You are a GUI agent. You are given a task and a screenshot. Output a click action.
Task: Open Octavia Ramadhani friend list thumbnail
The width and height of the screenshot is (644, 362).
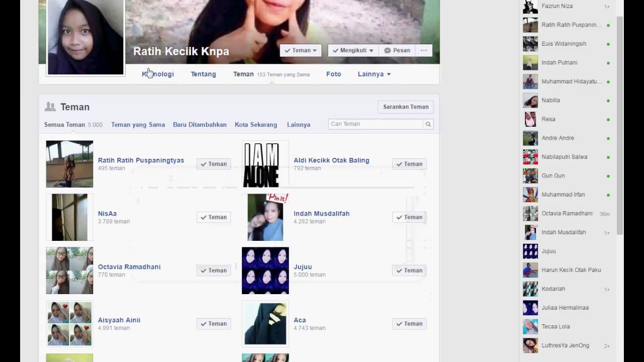69,270
